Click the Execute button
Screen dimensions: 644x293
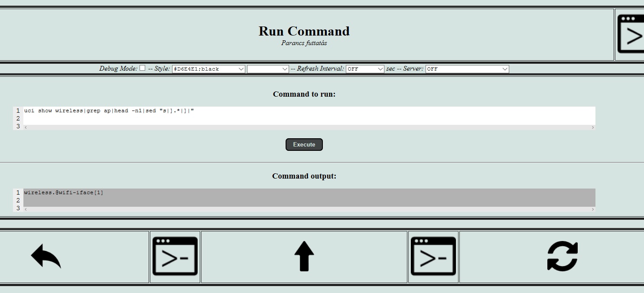304,145
